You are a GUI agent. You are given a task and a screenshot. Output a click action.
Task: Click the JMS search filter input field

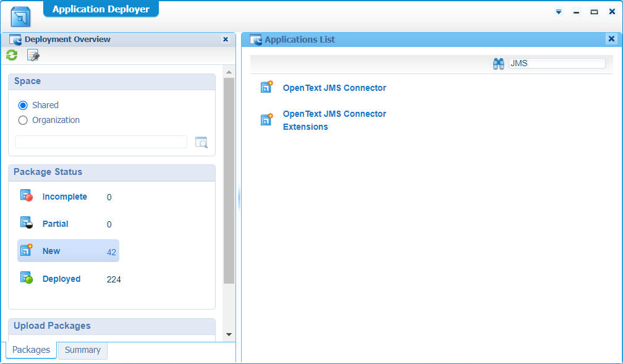[556, 63]
